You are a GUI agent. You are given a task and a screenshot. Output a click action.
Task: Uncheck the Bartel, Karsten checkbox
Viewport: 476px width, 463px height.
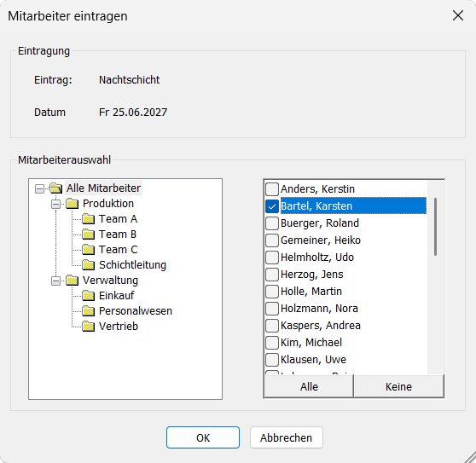(x=272, y=206)
